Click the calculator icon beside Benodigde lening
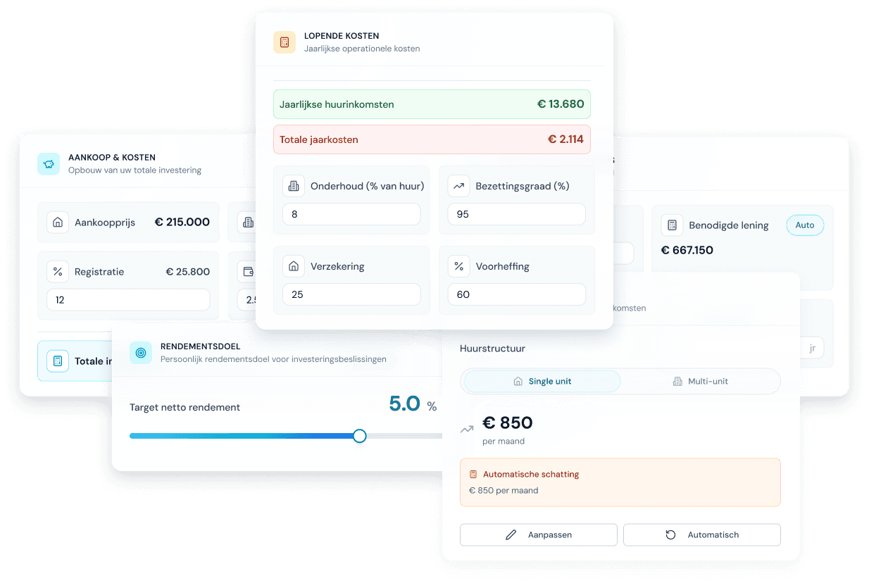 pos(672,225)
